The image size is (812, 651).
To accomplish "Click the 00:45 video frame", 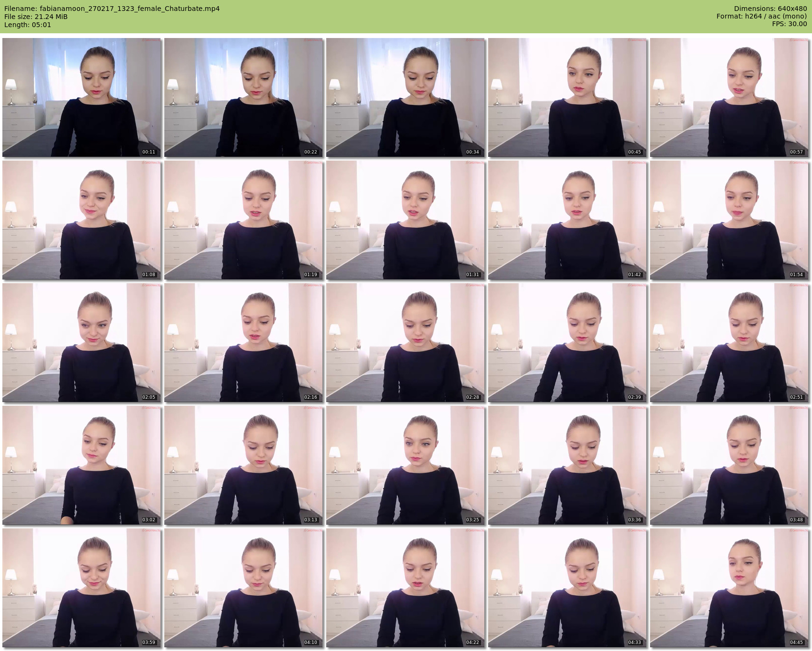I will (x=567, y=97).
